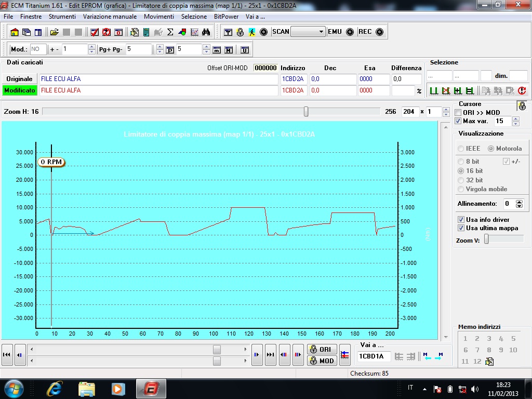Screen dimensions: 532x399
Task: Increase the + - value stepper
Action: click(91, 47)
